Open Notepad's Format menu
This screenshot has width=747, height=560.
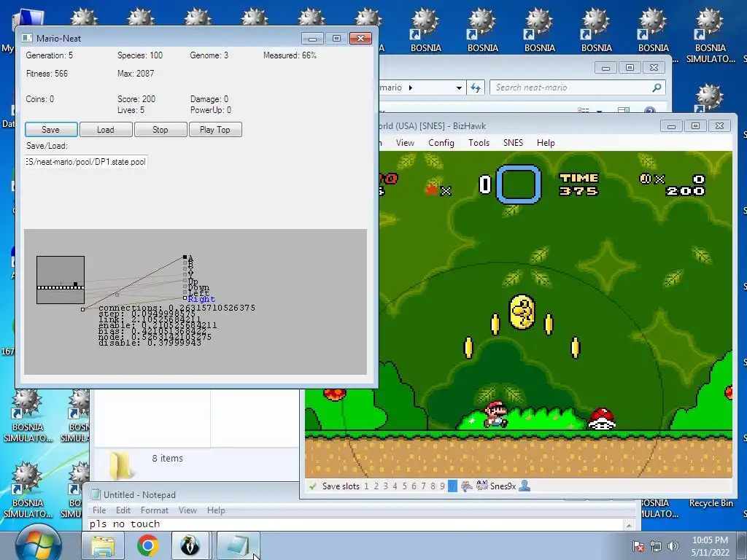(x=155, y=510)
